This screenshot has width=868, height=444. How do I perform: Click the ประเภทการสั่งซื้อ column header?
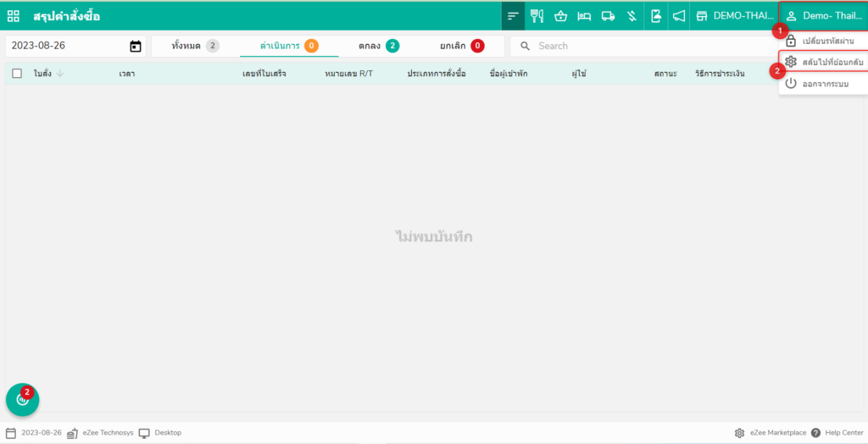pyautogui.click(x=437, y=74)
